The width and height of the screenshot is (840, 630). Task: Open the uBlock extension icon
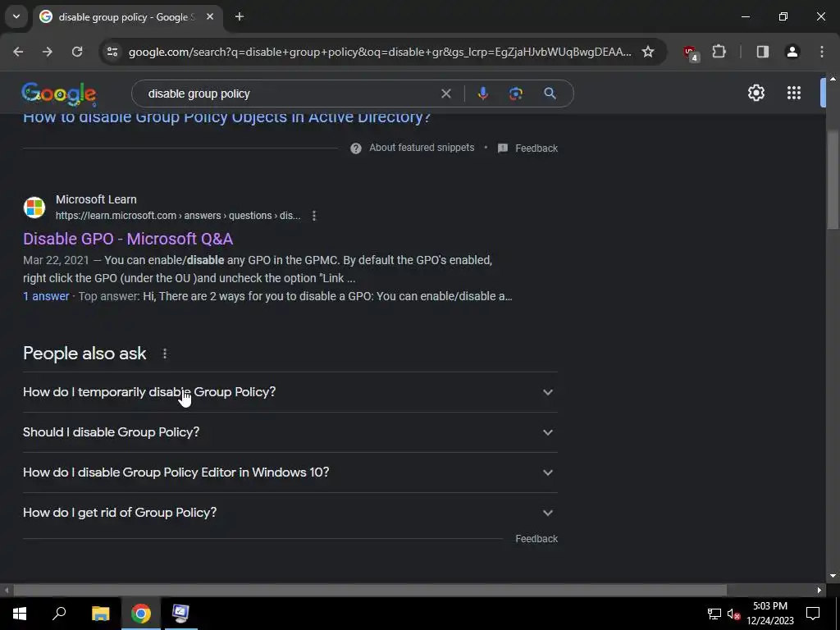[x=690, y=52]
